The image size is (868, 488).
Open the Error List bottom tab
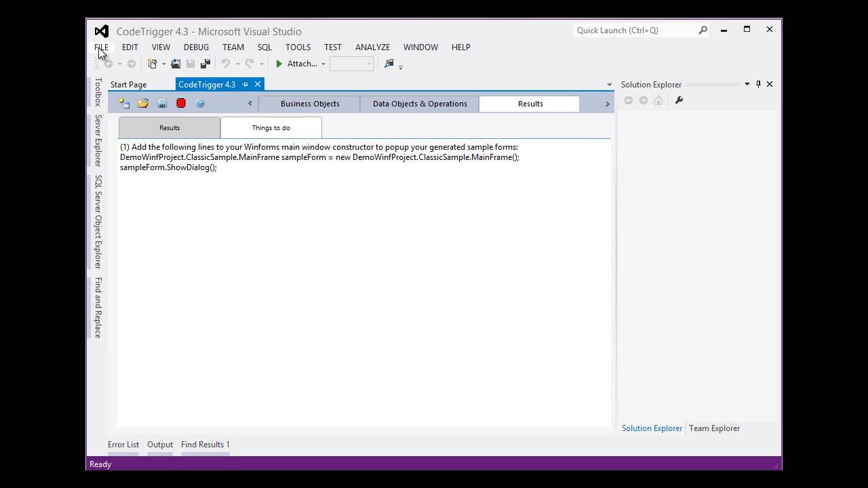(123, 445)
